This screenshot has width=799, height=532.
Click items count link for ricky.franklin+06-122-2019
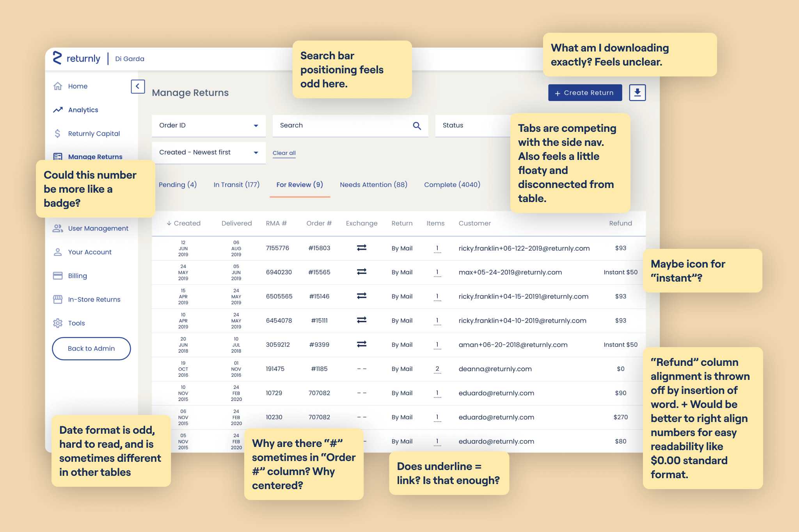(x=437, y=248)
